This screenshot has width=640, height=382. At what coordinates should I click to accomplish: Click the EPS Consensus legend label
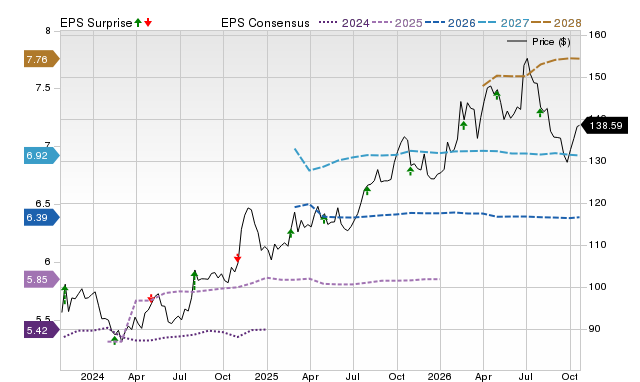coord(265,23)
